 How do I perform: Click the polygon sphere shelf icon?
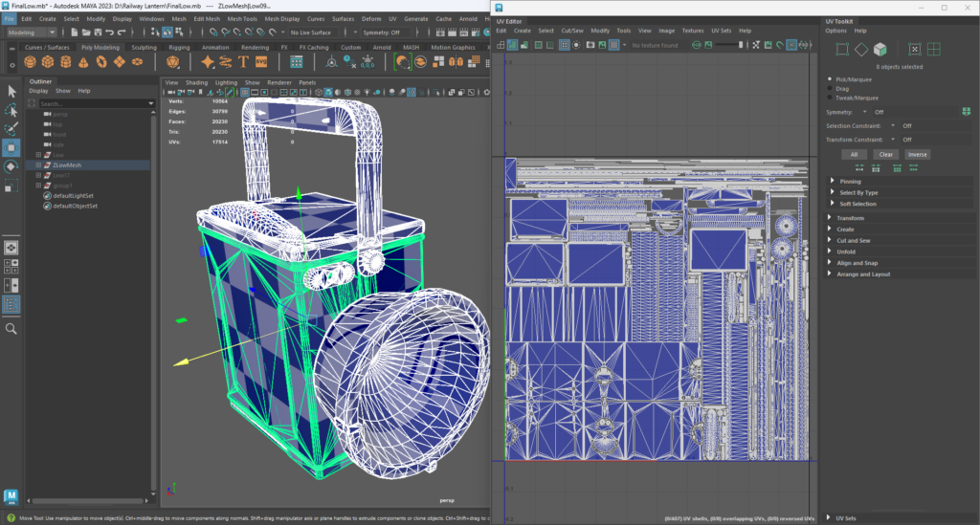click(32, 61)
